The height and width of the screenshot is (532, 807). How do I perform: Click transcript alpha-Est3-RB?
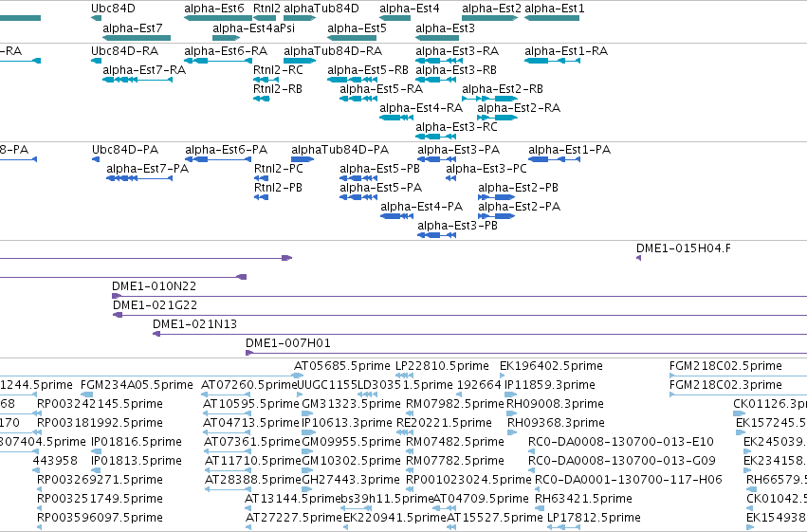(456, 70)
